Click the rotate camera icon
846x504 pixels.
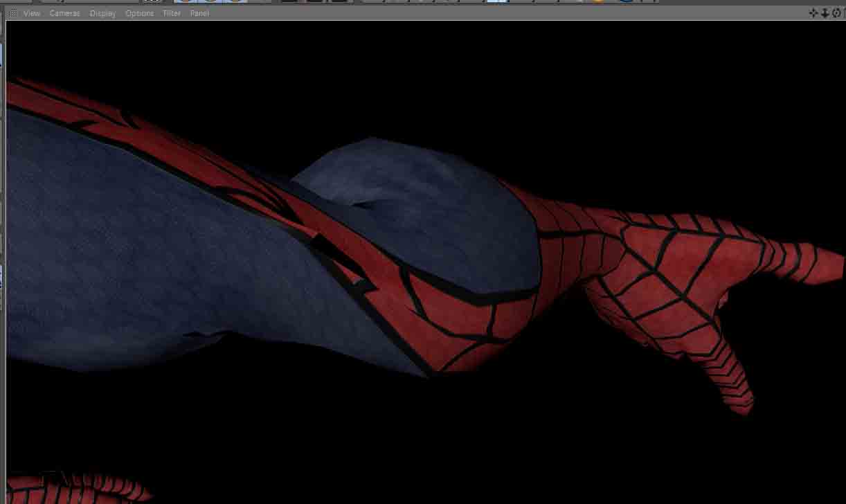tap(836, 12)
